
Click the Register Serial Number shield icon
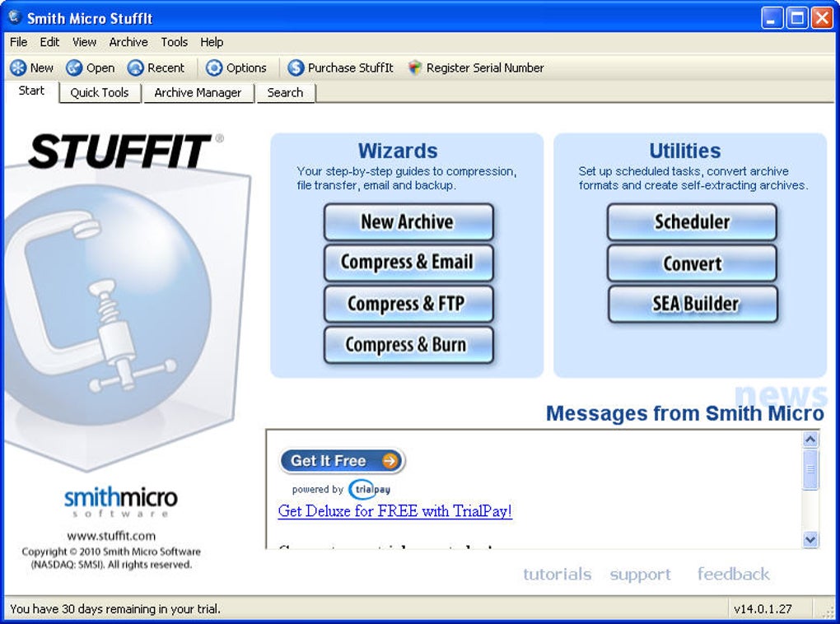coord(414,68)
